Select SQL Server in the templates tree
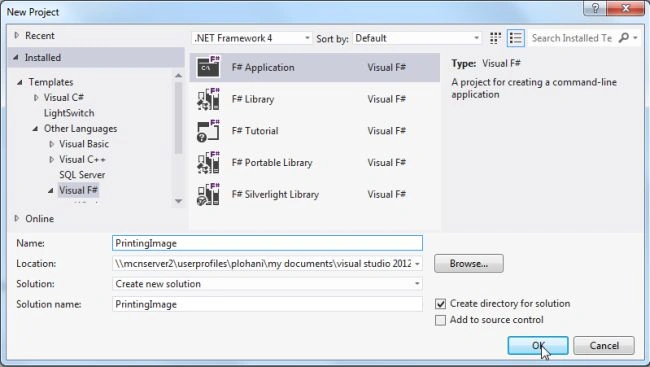Image resolution: width=650 pixels, height=367 pixels. [x=82, y=175]
